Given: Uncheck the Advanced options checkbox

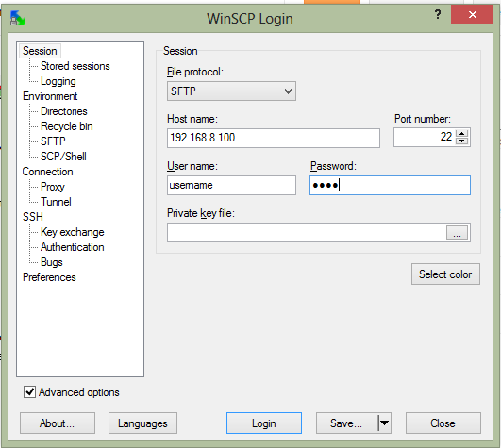Looking at the screenshot, I should tap(29, 391).
